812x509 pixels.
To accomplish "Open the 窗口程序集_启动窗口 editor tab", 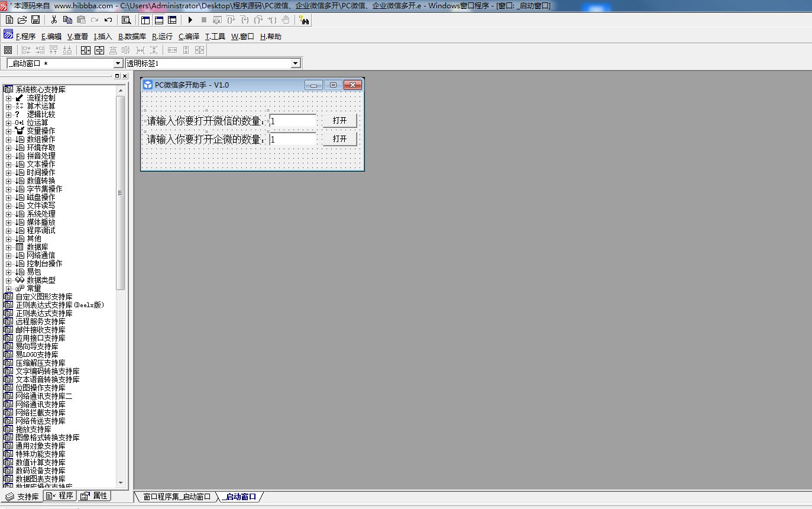I will [177, 497].
